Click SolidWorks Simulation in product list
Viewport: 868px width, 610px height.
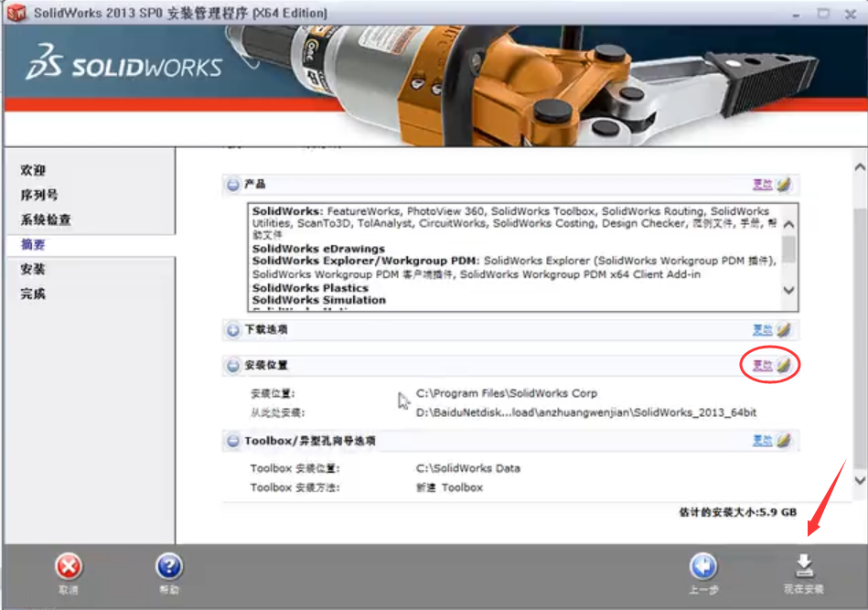point(319,300)
